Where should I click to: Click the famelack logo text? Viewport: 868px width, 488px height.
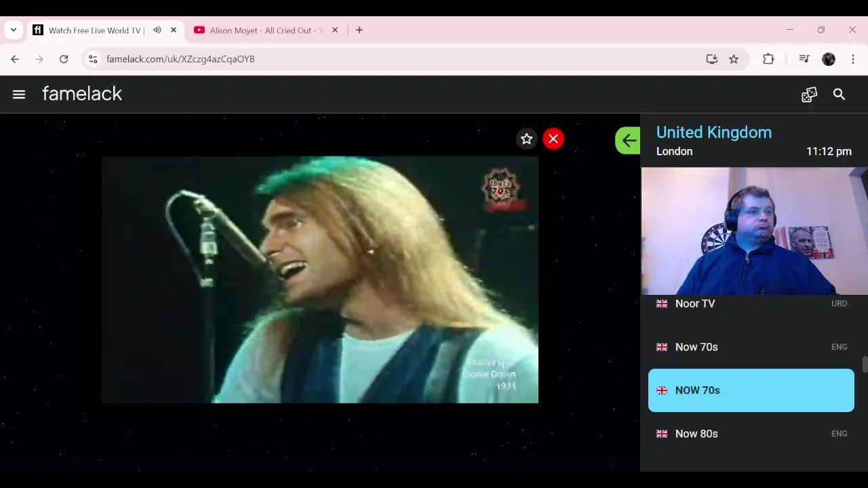(82, 94)
